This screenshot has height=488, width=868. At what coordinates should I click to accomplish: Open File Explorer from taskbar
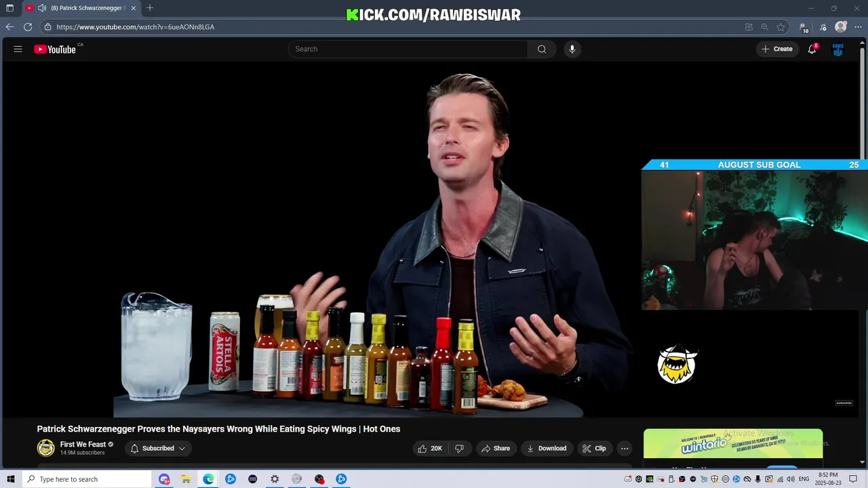pyautogui.click(x=186, y=479)
